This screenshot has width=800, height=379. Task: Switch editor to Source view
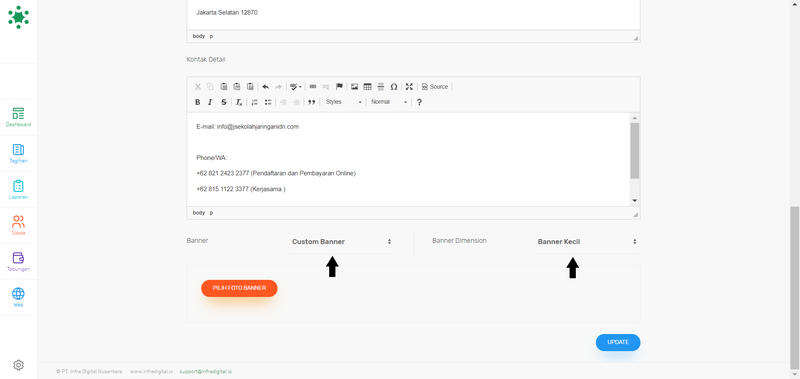coord(435,87)
